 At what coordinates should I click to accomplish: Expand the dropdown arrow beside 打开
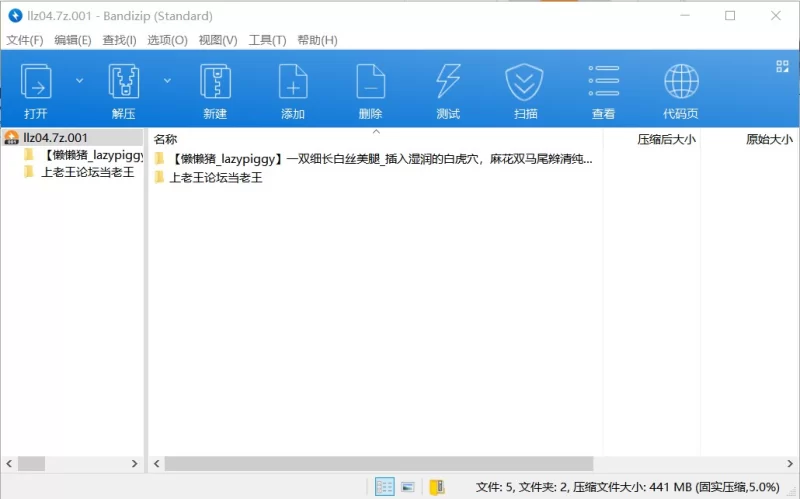click(80, 81)
